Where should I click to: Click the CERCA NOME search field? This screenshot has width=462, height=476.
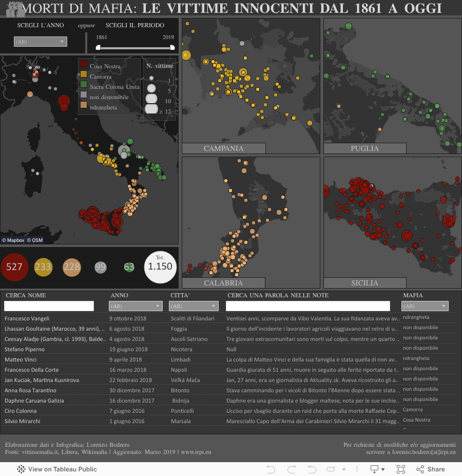pos(49,306)
